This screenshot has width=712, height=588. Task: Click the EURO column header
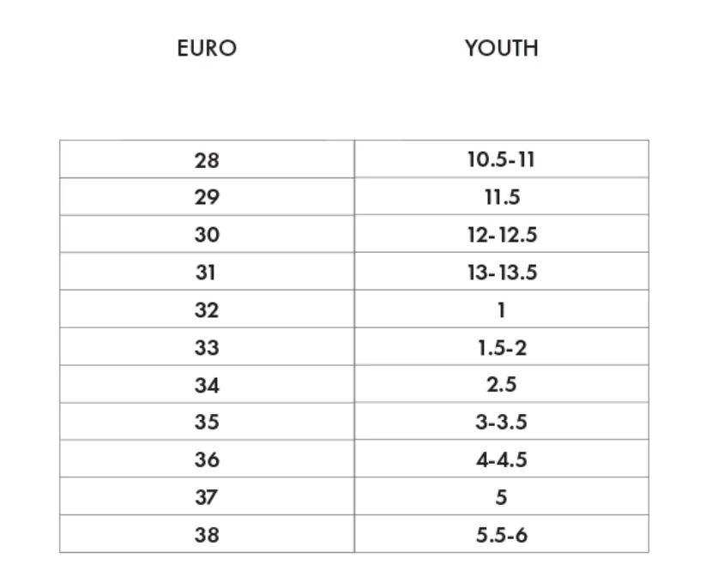[207, 49]
